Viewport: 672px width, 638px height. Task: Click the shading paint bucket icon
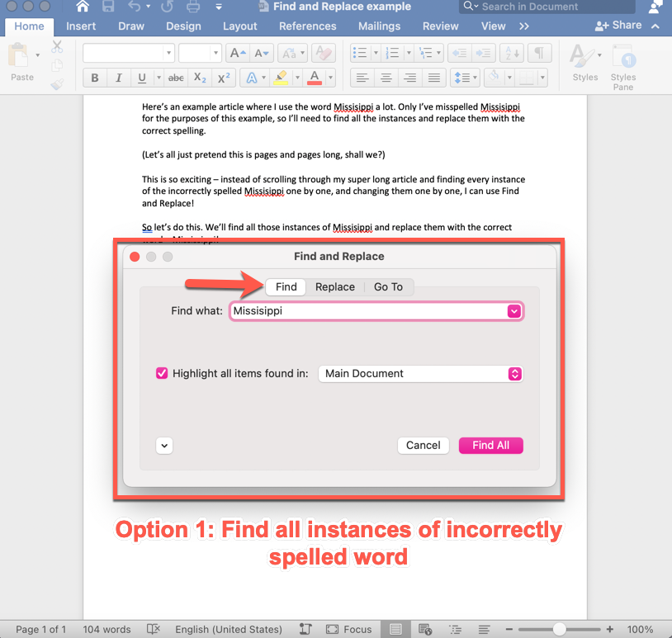pos(495,78)
